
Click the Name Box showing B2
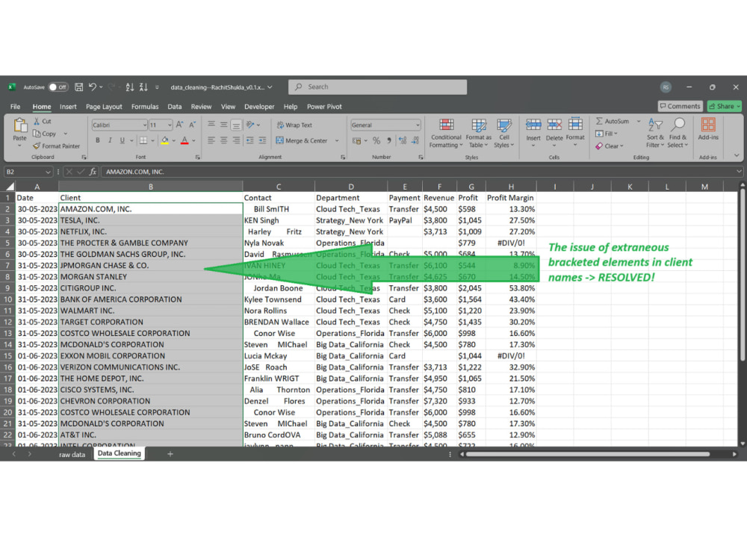[x=28, y=172]
